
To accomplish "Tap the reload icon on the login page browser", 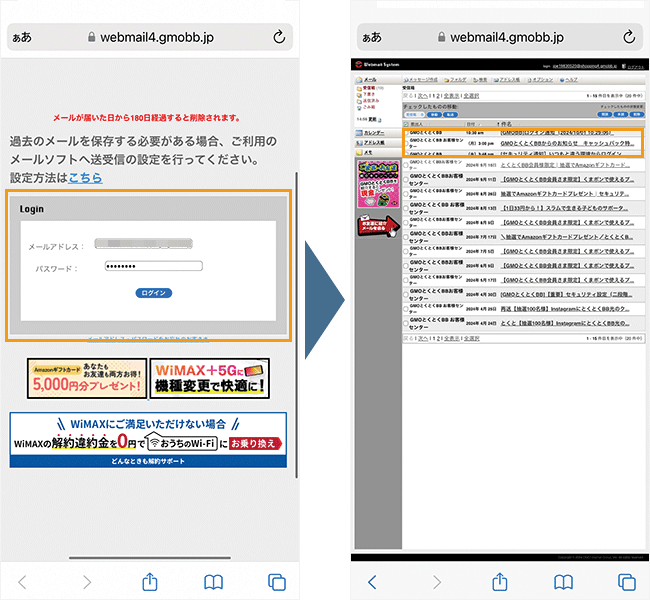I will (x=279, y=37).
